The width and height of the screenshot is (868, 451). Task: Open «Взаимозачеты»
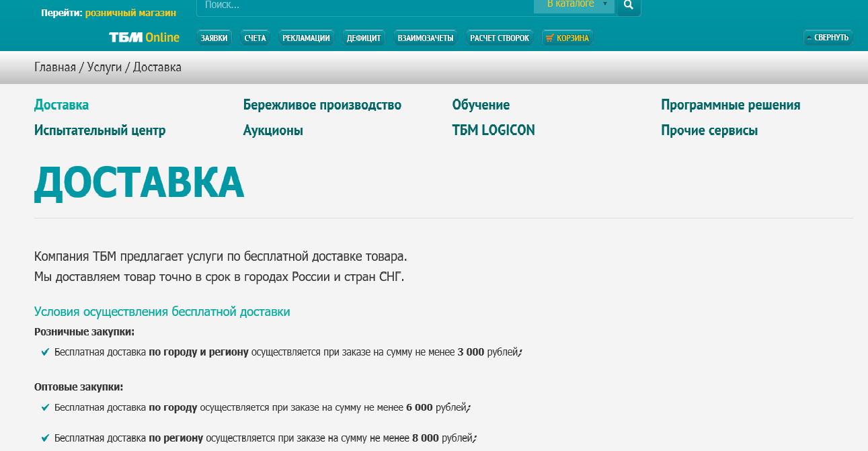click(x=426, y=38)
